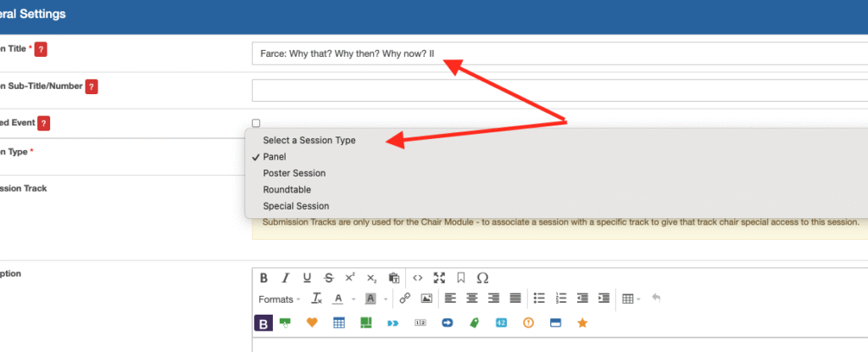868x352 pixels.
Task: Click the orange star icon
Action: pos(581,323)
